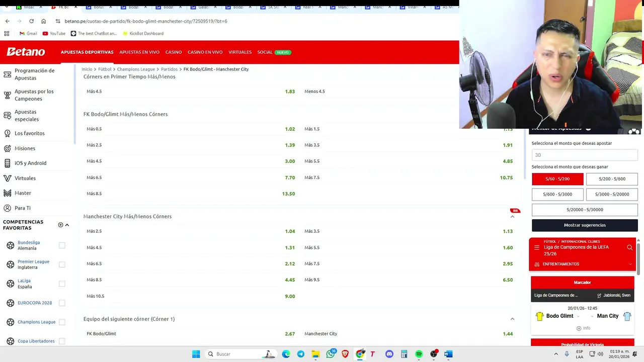Select the S/200 - S/600 win amount
Screen dimensions: 644x362
point(612,179)
